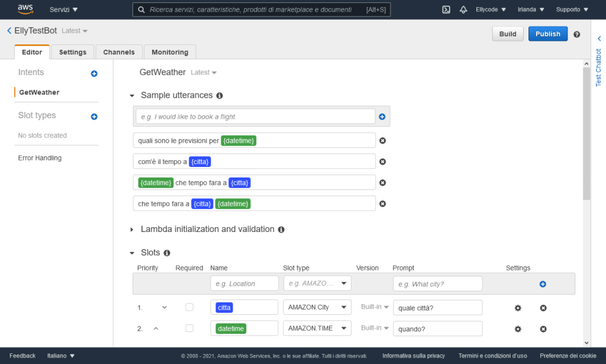Edit the 'quale città?' prompt field
Screen dimensions: 606x364
(437, 308)
